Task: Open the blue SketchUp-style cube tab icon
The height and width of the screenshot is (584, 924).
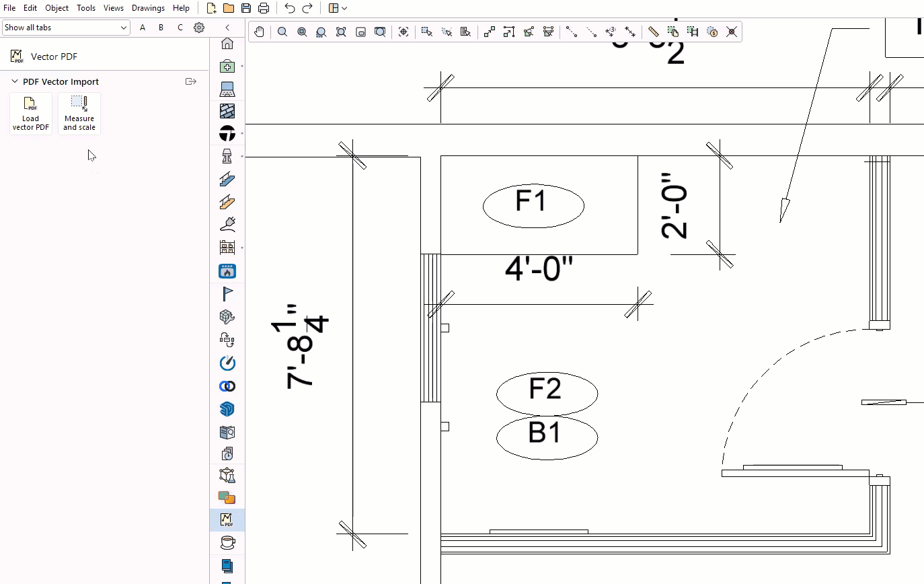Action: click(227, 409)
